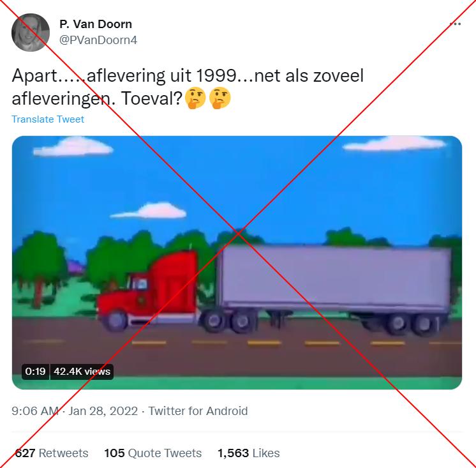476x468 pixels.
Task: View the 1,563 Likes list
Action: pos(249,453)
